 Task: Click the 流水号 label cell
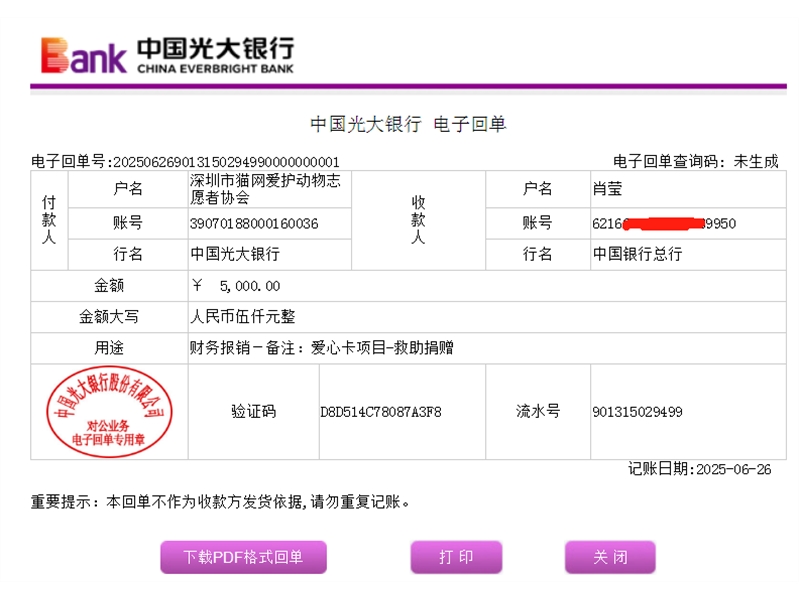coord(538,412)
